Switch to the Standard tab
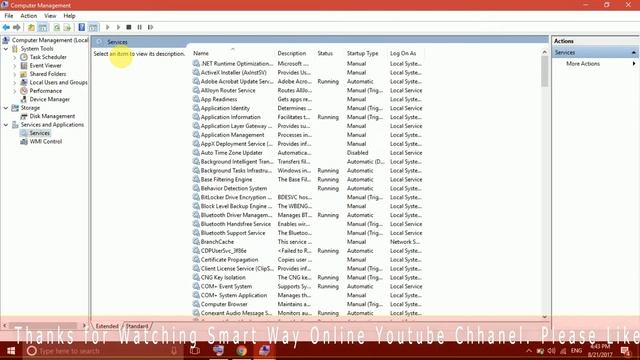This screenshot has height=360, width=640. [137, 326]
